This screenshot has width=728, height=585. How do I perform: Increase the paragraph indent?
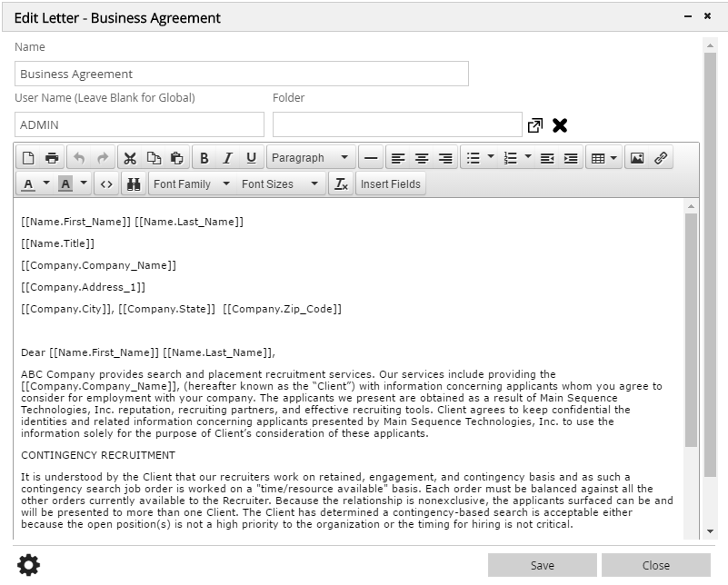pyautogui.click(x=571, y=158)
